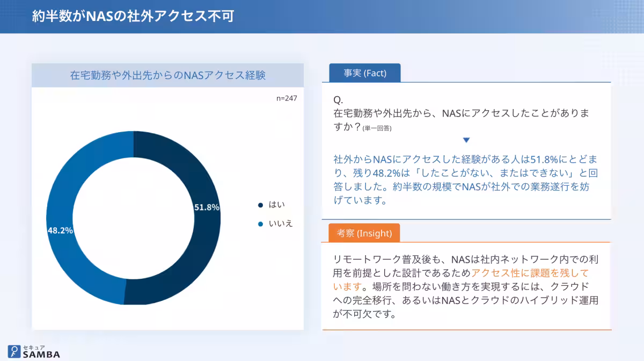Click the n=247 sample size label

(287, 98)
